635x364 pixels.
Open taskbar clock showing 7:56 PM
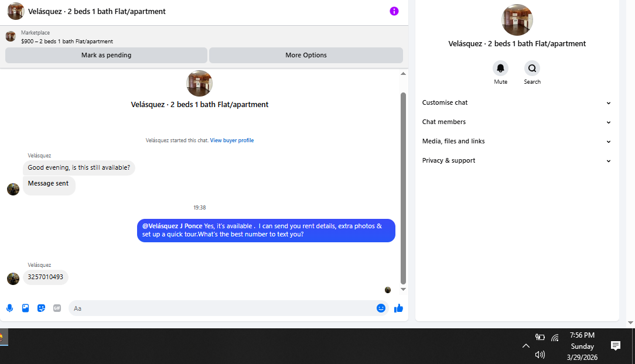pyautogui.click(x=582, y=346)
